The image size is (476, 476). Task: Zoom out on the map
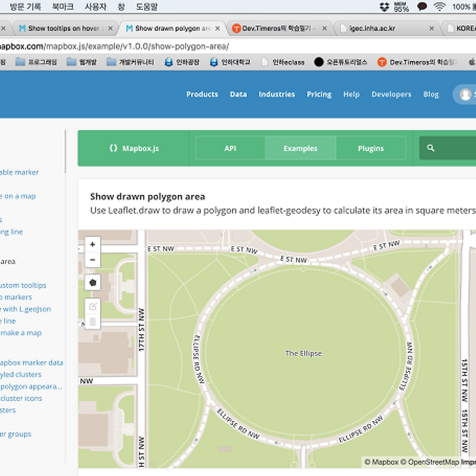point(92,260)
